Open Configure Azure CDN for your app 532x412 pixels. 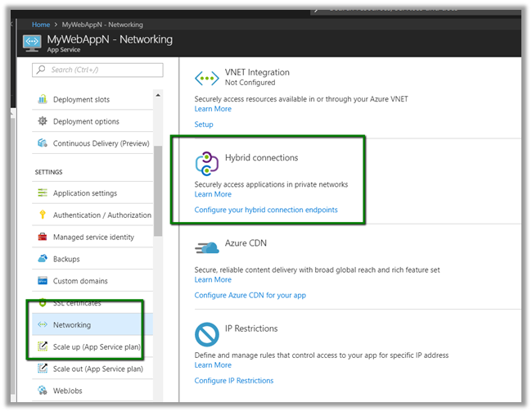tap(250, 296)
